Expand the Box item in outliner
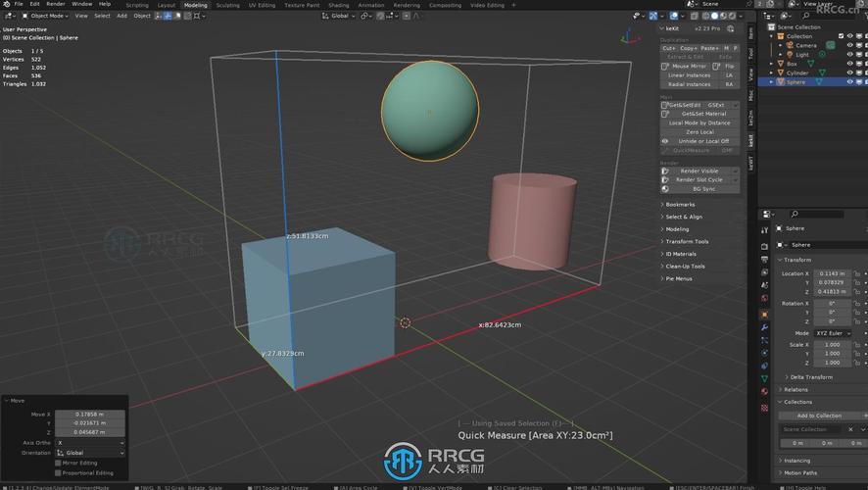Screen dimensions: 868x490 (x=771, y=64)
